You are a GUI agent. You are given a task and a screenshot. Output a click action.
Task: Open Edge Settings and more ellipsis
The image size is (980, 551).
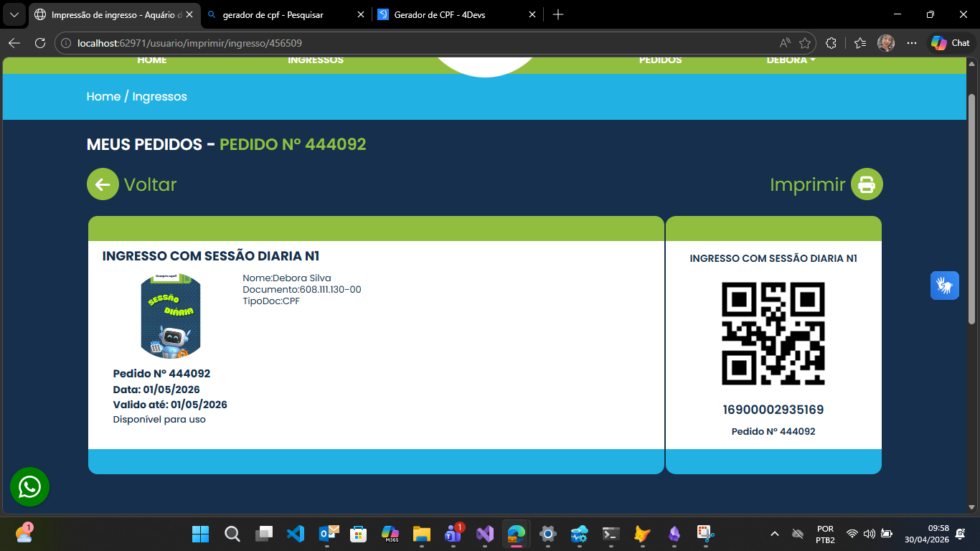coord(912,43)
